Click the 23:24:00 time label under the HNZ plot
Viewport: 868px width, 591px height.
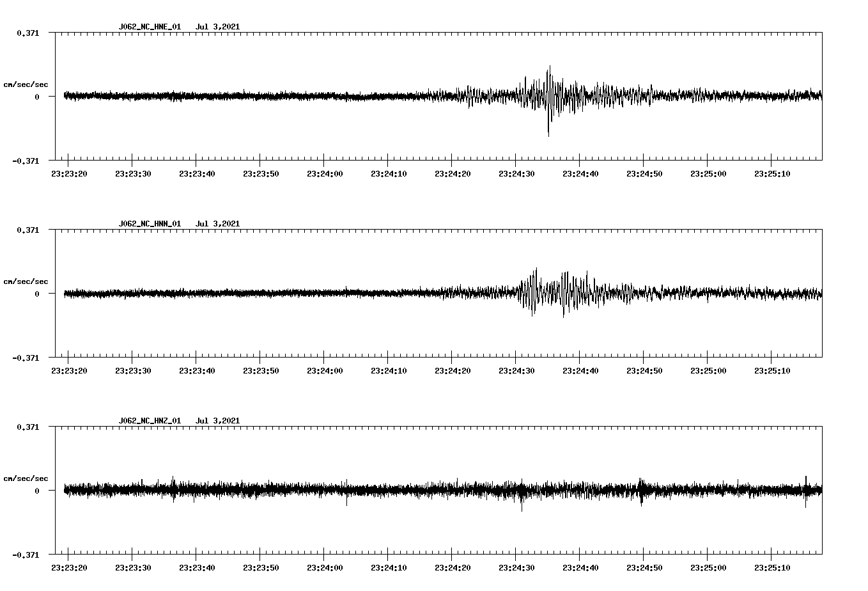(325, 568)
